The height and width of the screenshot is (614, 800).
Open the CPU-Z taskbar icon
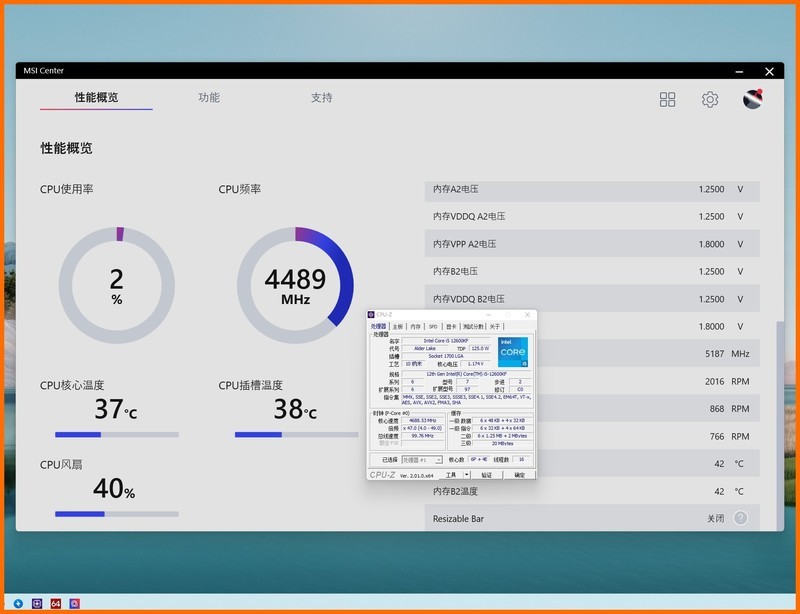click(x=37, y=604)
